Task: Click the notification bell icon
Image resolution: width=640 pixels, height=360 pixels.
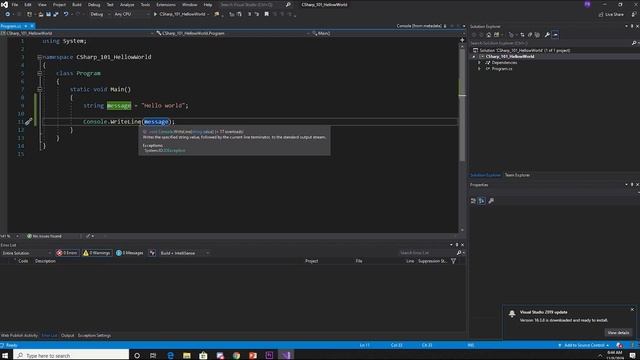Action: point(512,313)
